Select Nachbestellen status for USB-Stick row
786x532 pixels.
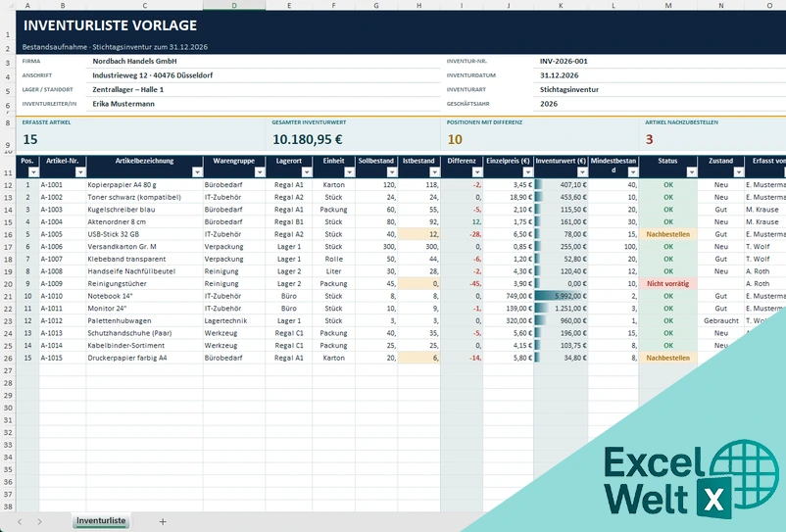tap(667, 234)
